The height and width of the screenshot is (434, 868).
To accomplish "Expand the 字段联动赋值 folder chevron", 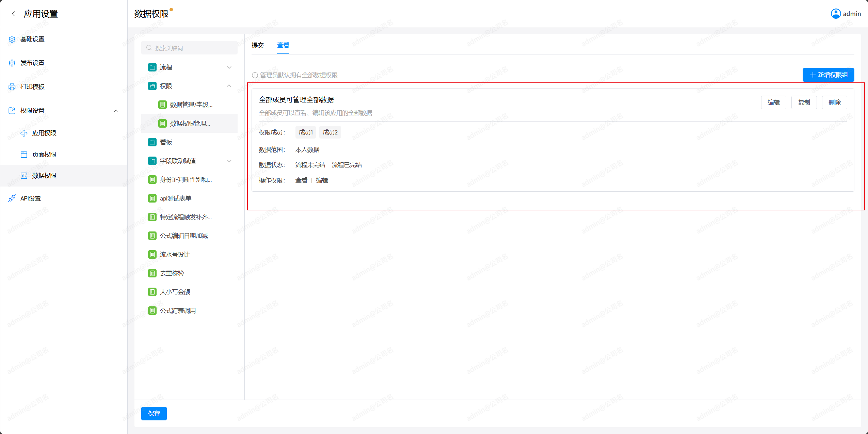I will tap(229, 161).
